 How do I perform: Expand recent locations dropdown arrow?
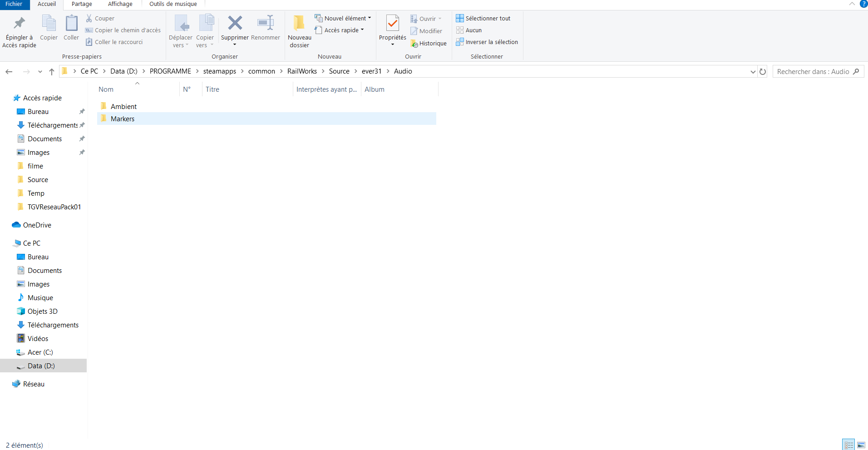coord(40,72)
